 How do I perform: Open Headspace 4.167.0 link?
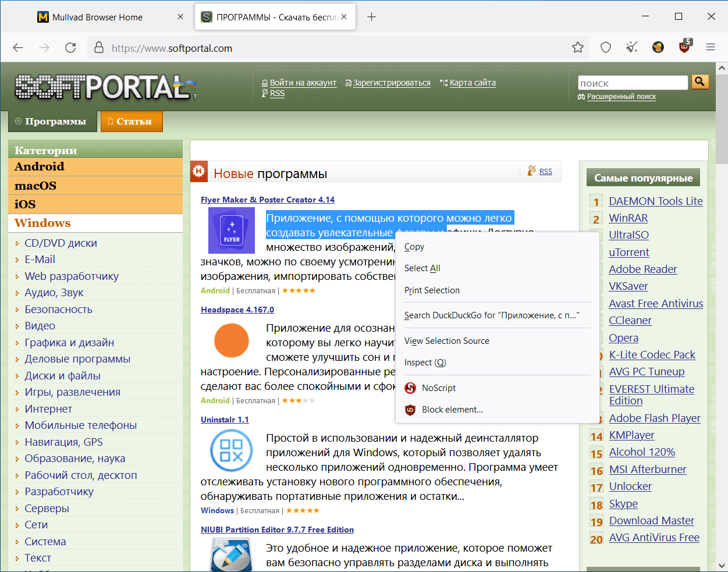237,310
